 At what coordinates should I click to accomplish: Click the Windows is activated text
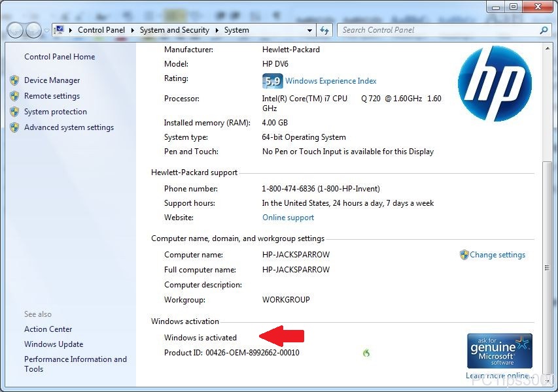point(200,338)
